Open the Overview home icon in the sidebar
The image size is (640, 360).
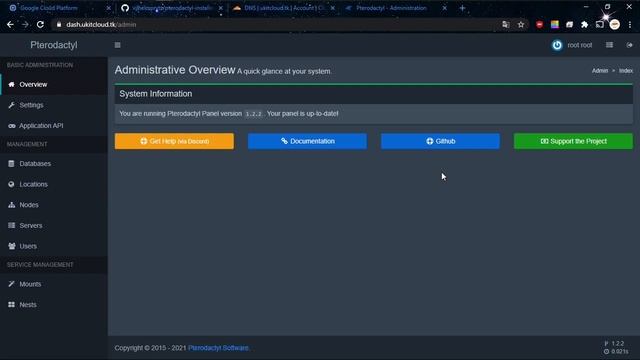coord(11,84)
